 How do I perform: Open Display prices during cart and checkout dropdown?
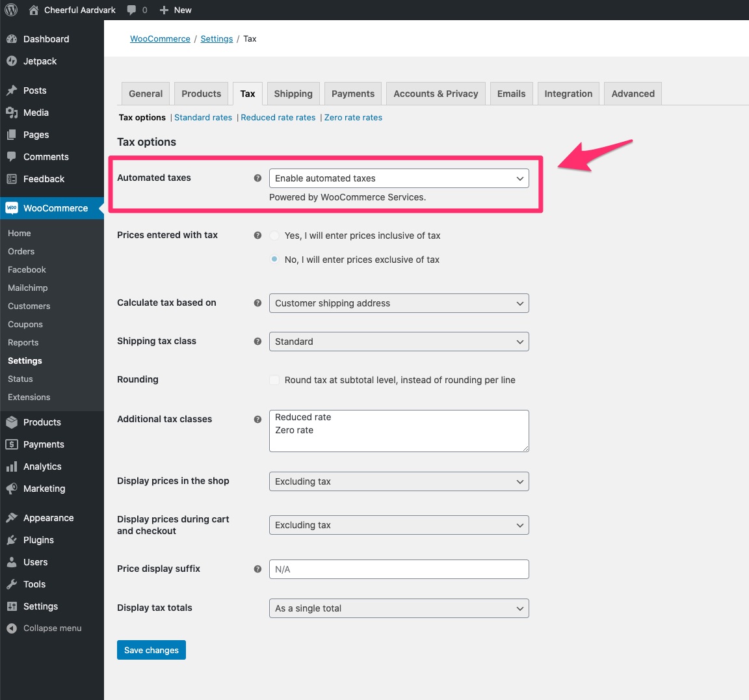click(399, 524)
